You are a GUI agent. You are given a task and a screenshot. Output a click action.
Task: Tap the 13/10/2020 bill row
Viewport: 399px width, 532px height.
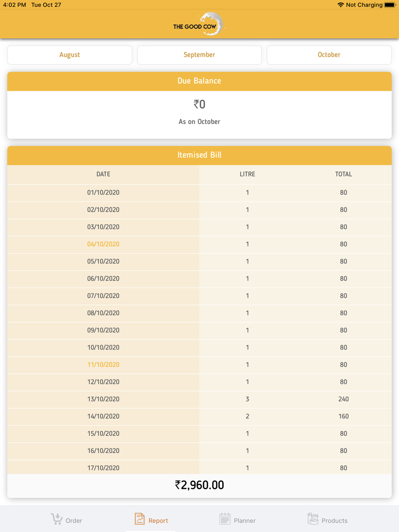[199, 399]
